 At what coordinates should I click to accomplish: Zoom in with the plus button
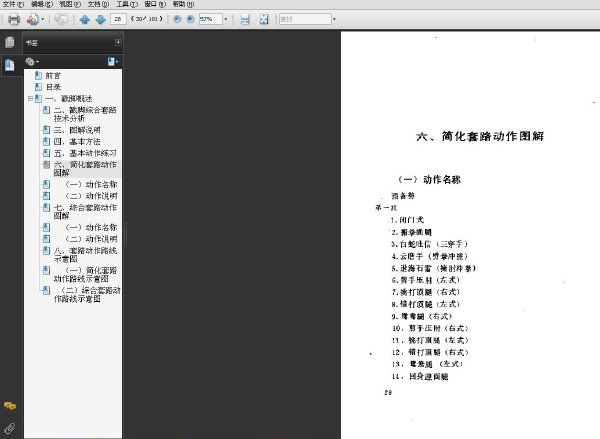(190, 19)
